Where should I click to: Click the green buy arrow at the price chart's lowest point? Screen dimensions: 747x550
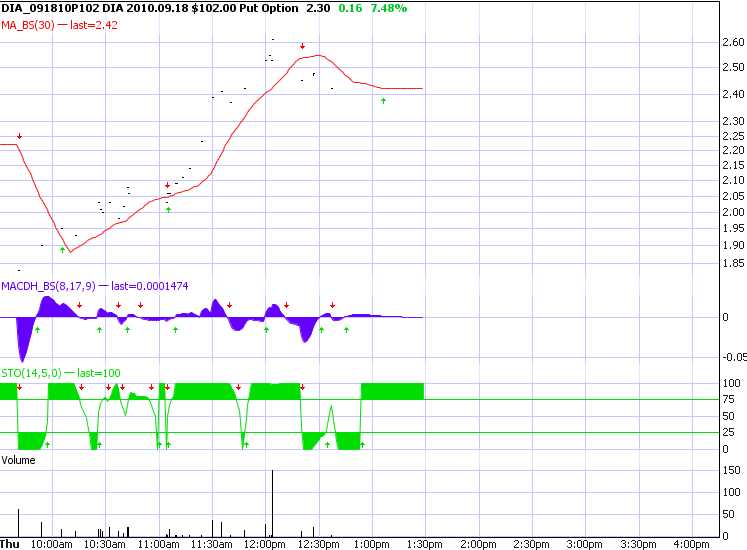(x=63, y=250)
